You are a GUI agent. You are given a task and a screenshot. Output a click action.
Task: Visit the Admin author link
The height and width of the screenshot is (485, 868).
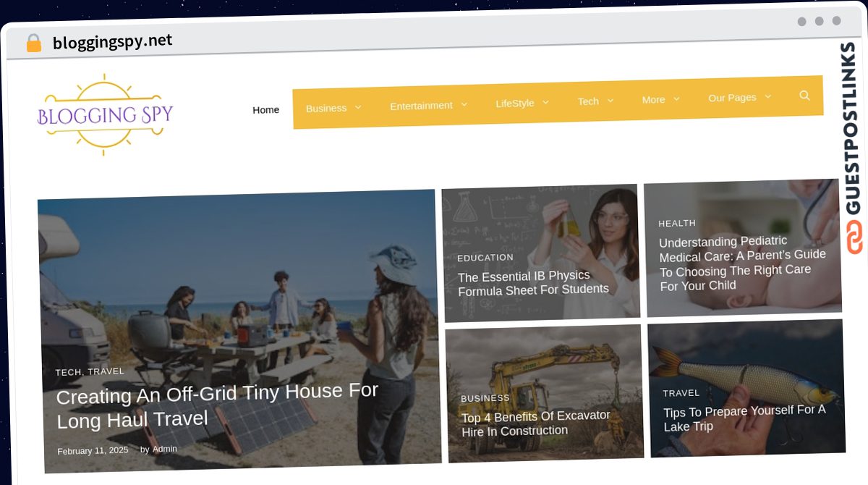pos(165,449)
